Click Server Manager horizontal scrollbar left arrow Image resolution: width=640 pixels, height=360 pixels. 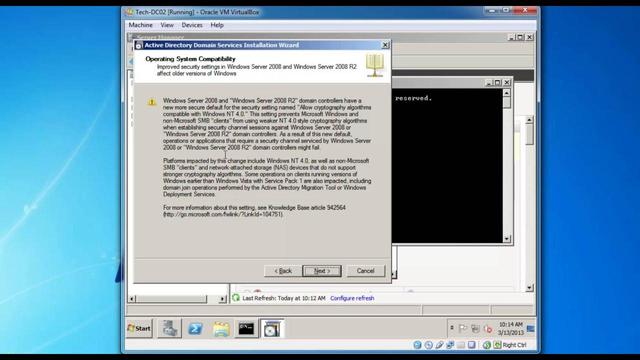click(x=132, y=299)
